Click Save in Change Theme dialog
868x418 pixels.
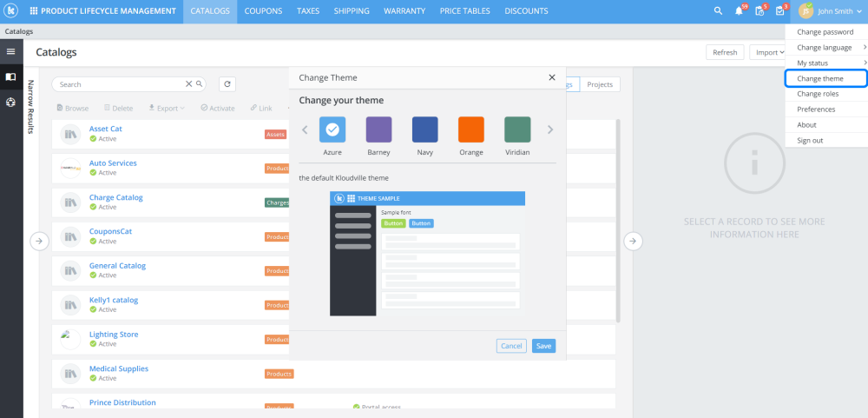click(543, 346)
